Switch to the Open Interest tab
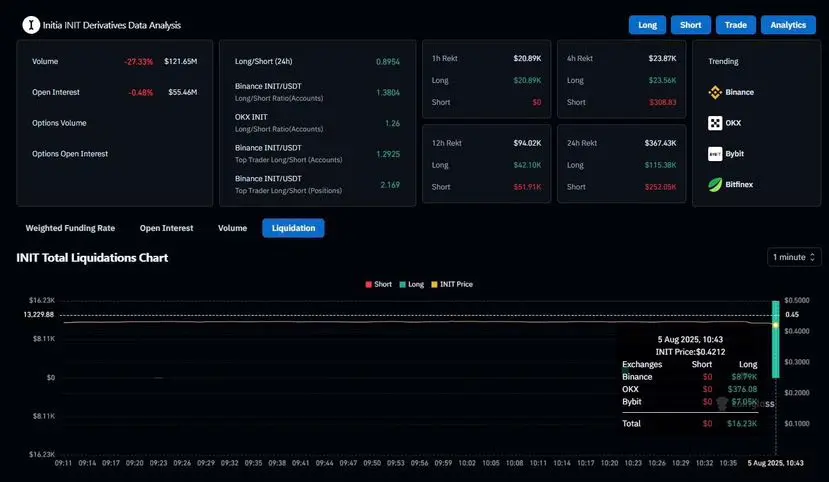 click(167, 228)
